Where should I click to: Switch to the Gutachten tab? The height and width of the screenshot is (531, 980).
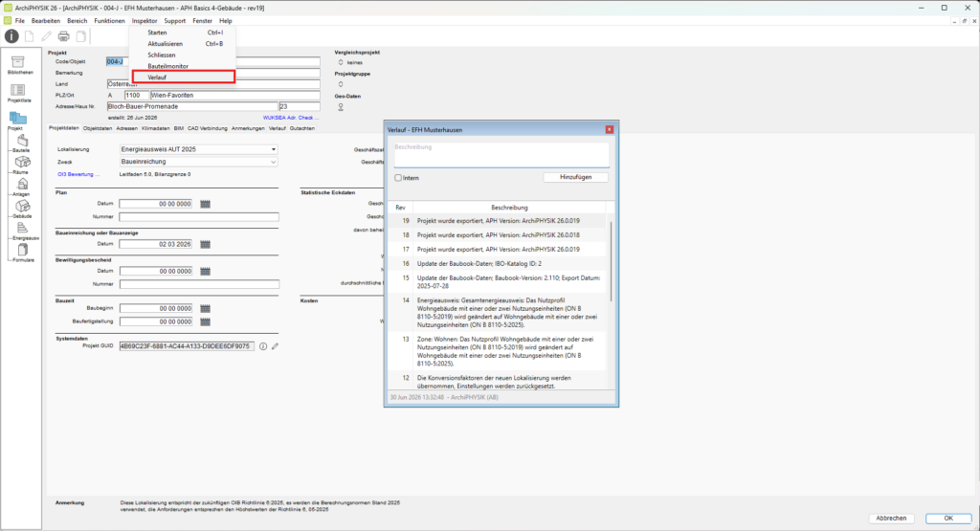click(x=302, y=128)
